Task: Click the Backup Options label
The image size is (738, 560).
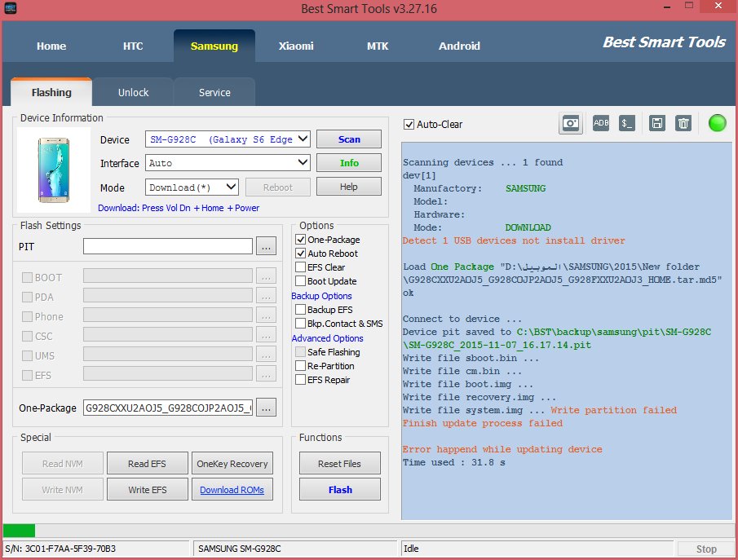Action: click(321, 296)
